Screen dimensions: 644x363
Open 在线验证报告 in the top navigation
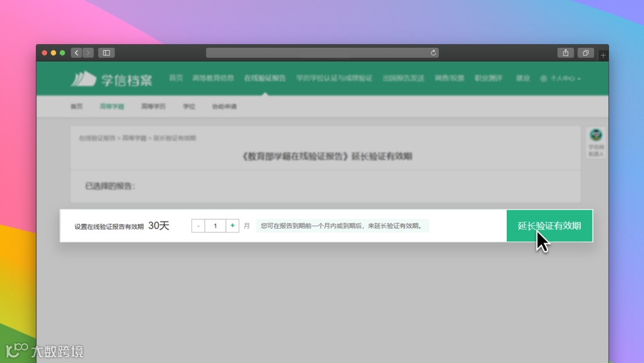point(265,78)
